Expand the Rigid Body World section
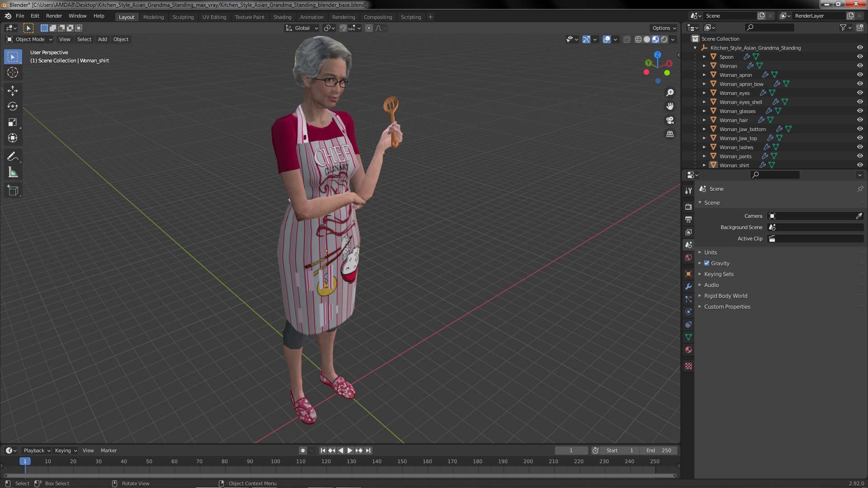The image size is (868, 488). 725,296
